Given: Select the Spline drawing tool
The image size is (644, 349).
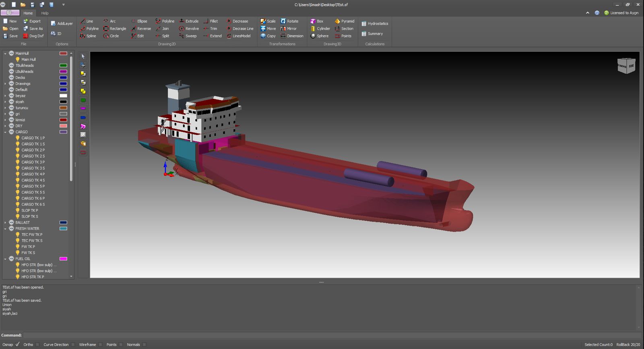Looking at the screenshot, I should coord(88,36).
